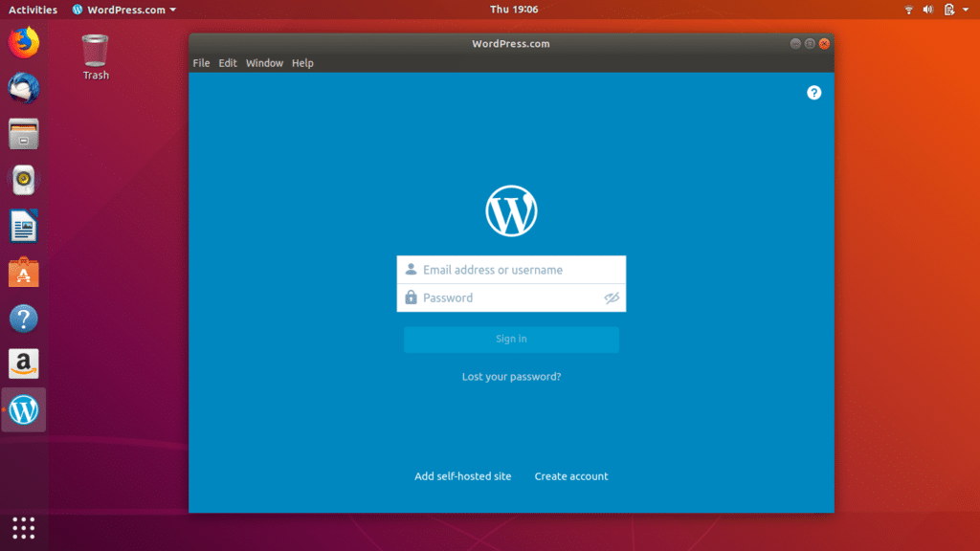980x551 pixels.
Task: Click the Lost your password link
Action: pyautogui.click(x=510, y=376)
